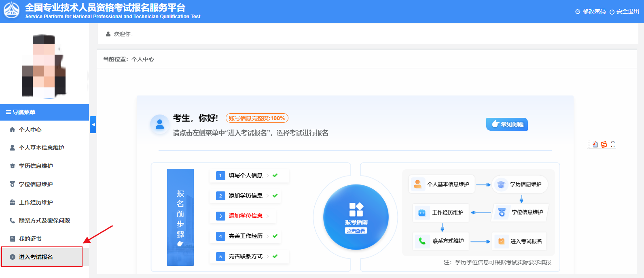Open 个人中心 in the navigation menu

tap(30, 129)
